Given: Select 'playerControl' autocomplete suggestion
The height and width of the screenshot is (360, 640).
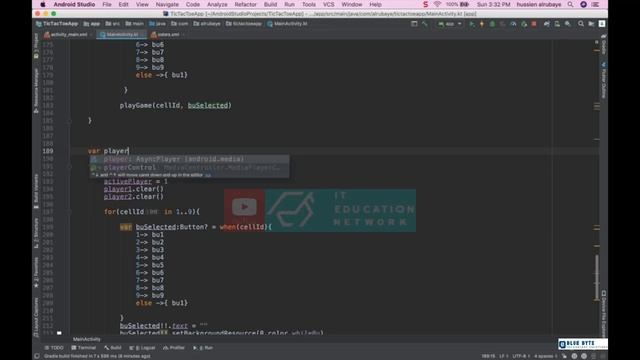Looking at the screenshot, I should [x=189, y=167].
